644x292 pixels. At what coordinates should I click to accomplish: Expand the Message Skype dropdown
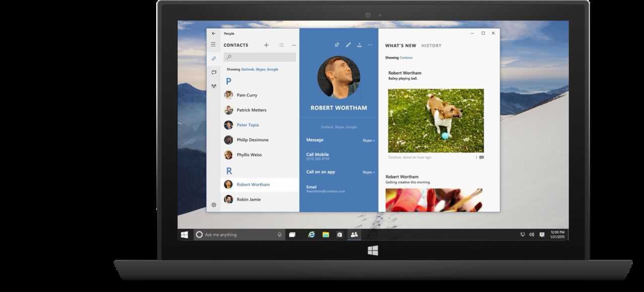click(368, 140)
